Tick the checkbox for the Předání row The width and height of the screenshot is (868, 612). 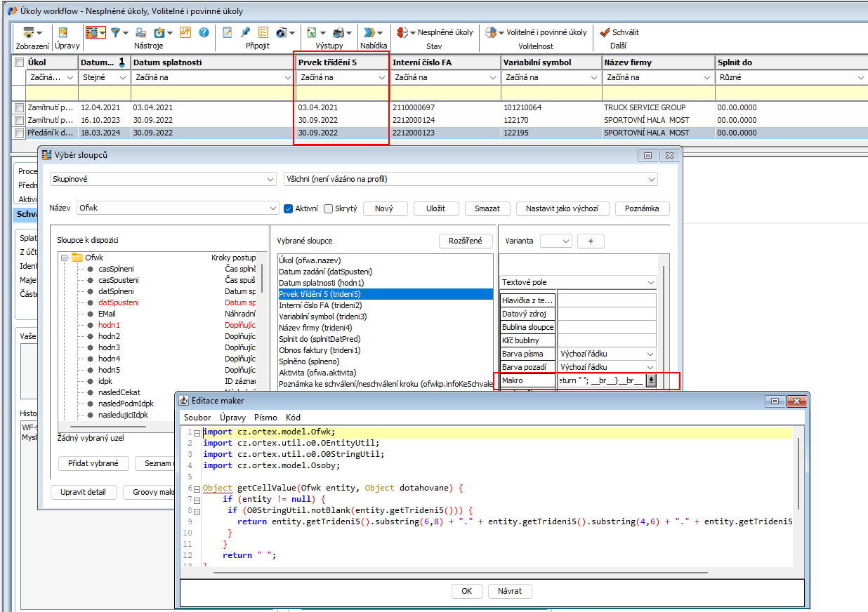20,132
